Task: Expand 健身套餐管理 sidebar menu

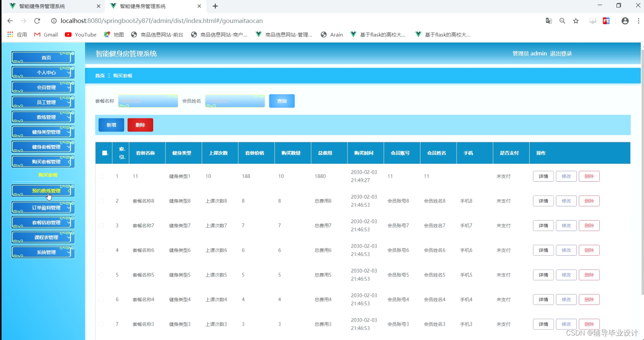Action: pos(43,147)
